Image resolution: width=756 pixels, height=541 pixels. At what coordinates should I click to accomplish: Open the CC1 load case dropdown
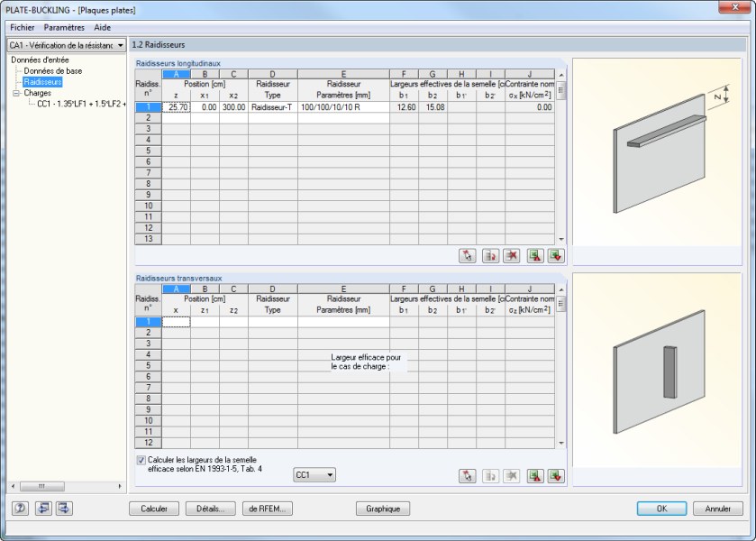tap(314, 475)
